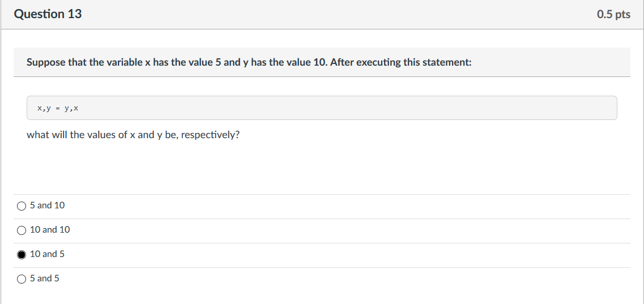Click the "5 and 5" answer label text
Viewport: 644px width, 304px height.
point(44,278)
